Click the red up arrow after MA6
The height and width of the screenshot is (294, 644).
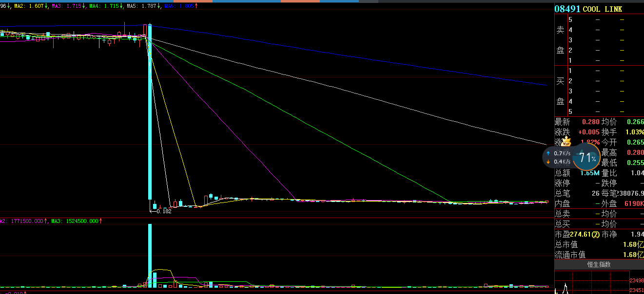(x=196, y=6)
